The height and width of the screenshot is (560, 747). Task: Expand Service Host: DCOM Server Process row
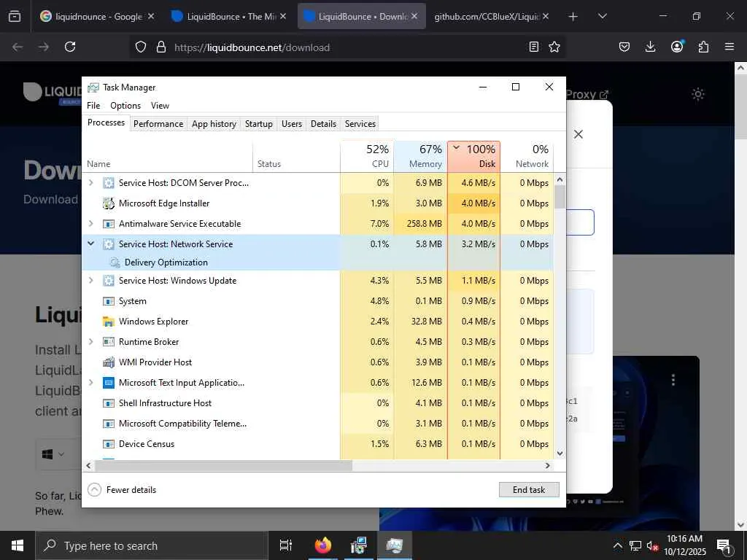point(90,183)
